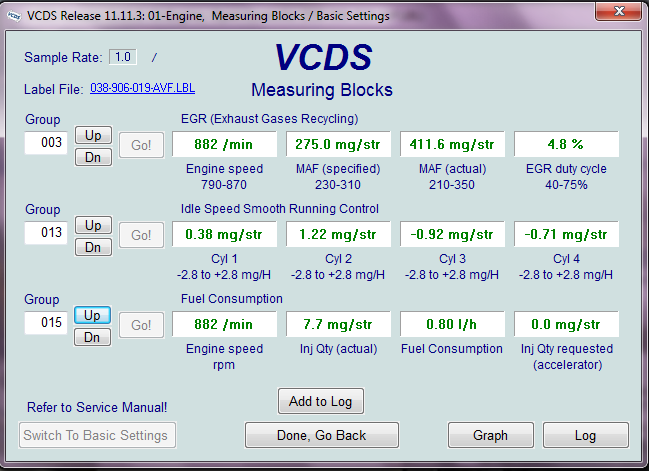649x472 pixels.
Task: Hit the Up button for group 015
Action: click(92, 315)
